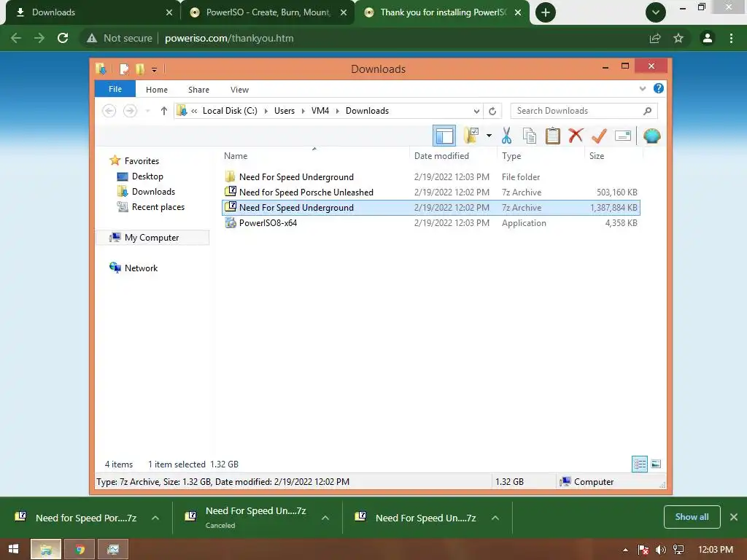The height and width of the screenshot is (560, 747).
Task: Open a new Chrome tab
Action: tap(546, 12)
